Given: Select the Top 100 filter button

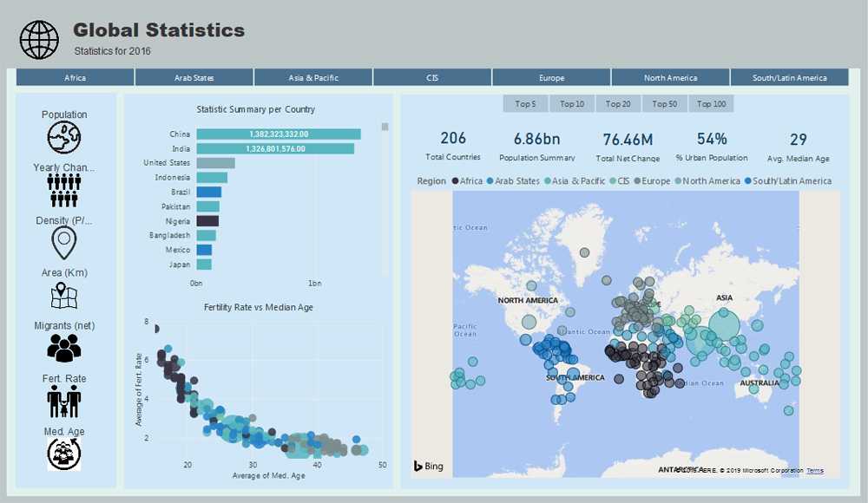Looking at the screenshot, I should pos(712,103).
